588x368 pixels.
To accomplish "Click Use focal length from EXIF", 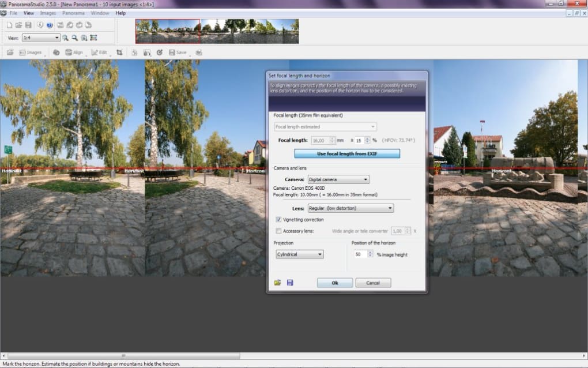I will pyautogui.click(x=347, y=153).
